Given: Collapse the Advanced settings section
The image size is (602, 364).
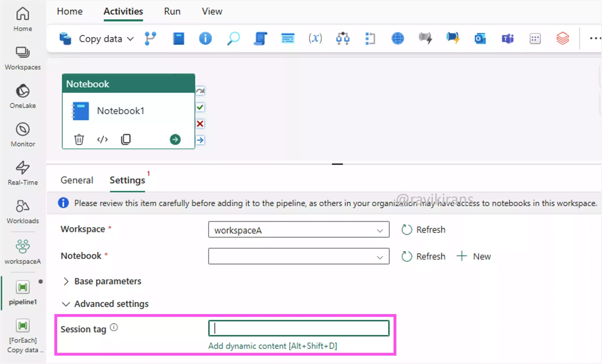Looking at the screenshot, I should coord(106,304).
